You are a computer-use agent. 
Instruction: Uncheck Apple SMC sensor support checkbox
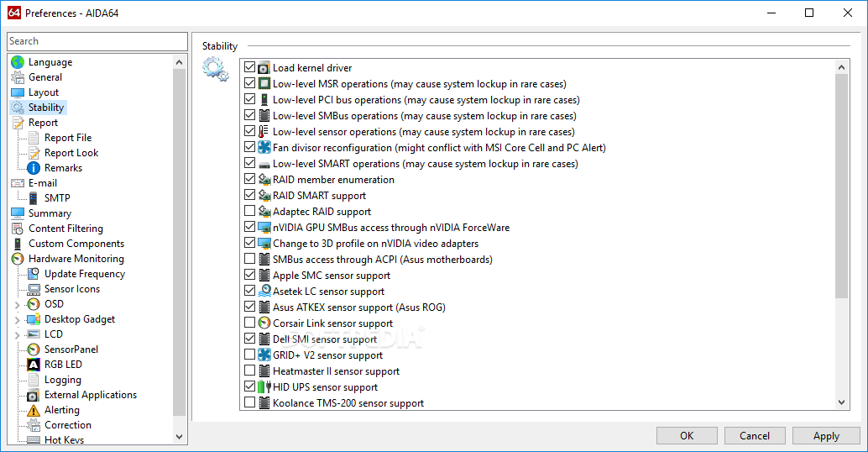pyautogui.click(x=249, y=275)
